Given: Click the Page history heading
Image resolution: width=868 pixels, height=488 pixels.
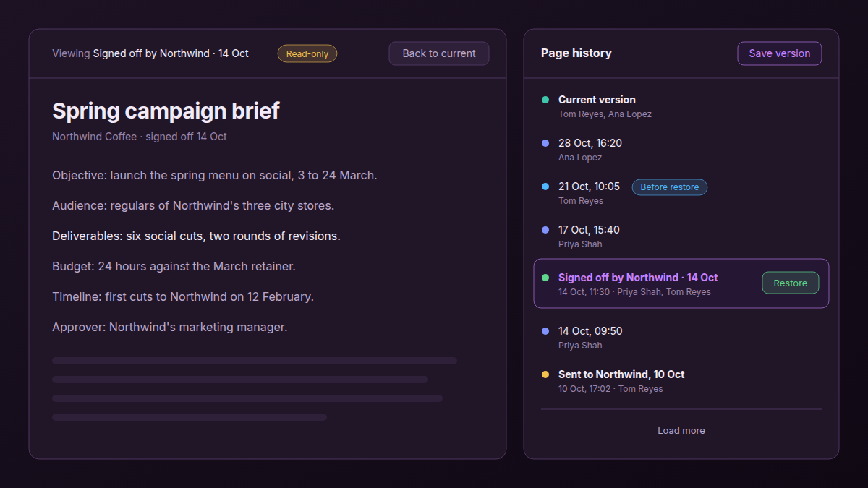Looking at the screenshot, I should pyautogui.click(x=576, y=53).
